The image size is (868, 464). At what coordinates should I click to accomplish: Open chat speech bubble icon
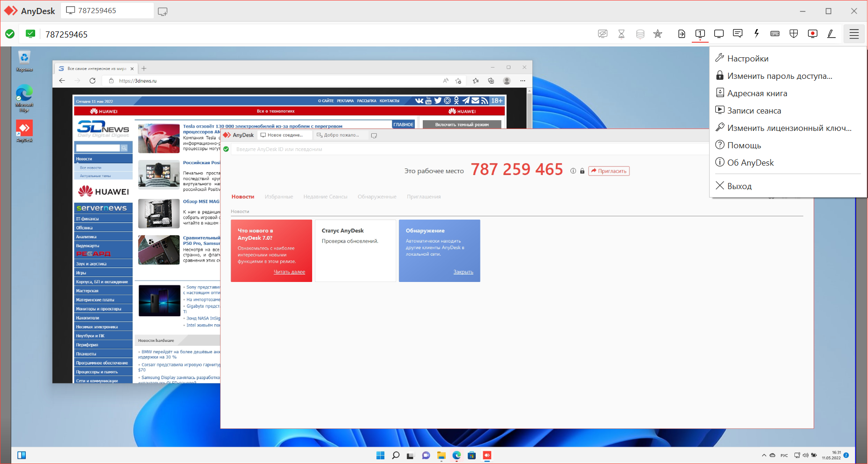point(738,33)
